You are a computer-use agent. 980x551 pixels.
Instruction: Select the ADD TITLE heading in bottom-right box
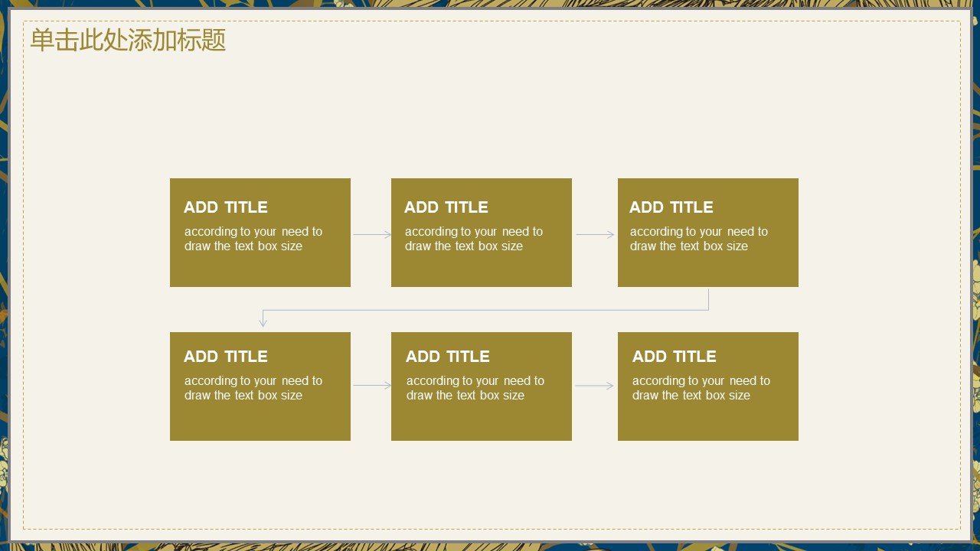(x=674, y=357)
